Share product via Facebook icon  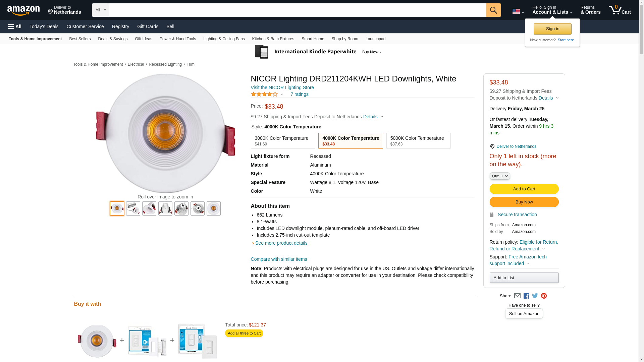(x=526, y=296)
